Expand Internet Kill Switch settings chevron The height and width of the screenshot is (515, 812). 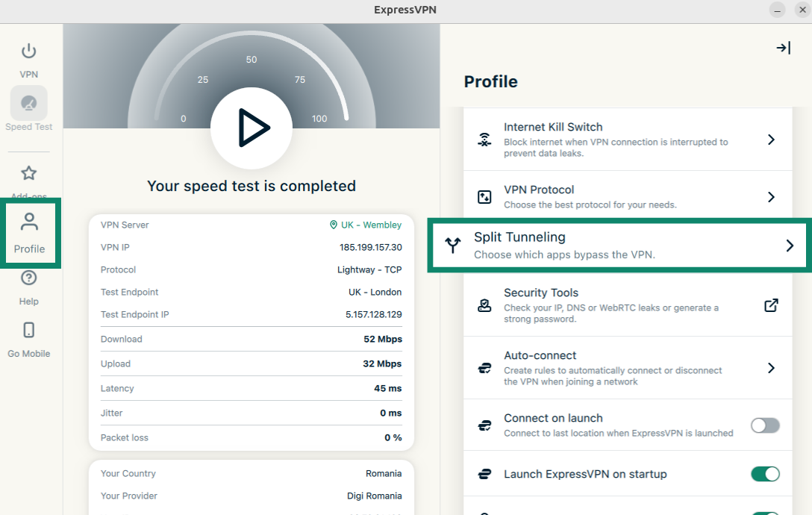[771, 140]
